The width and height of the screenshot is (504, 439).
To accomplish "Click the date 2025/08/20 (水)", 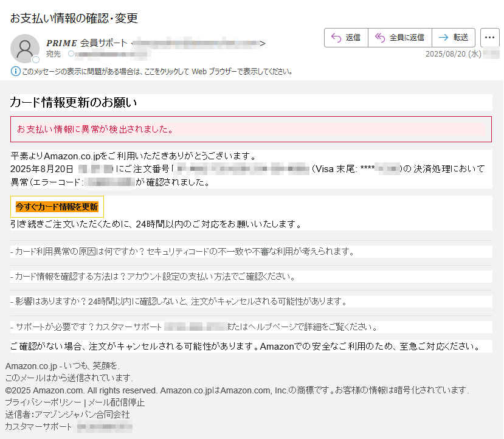I will 453,54.
